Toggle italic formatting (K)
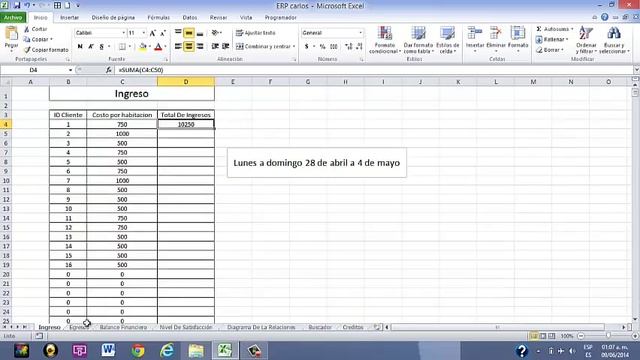This screenshot has height=360, width=640. coord(91,47)
